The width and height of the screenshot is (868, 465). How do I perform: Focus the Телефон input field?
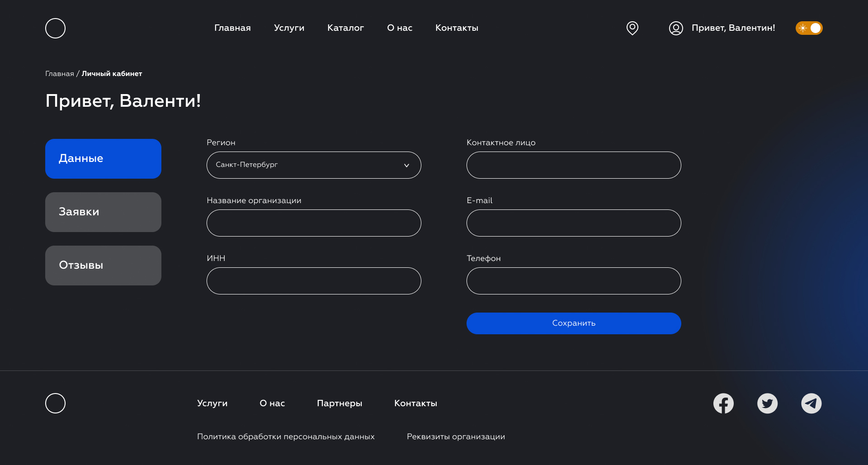point(574,281)
